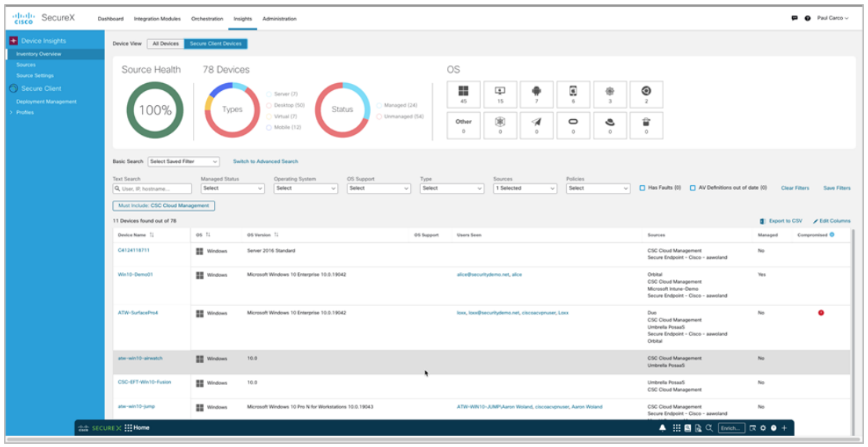The width and height of the screenshot is (868, 447).
Task: Click red compromised alert for ATW-SurfacePro4
Action: coord(821,313)
